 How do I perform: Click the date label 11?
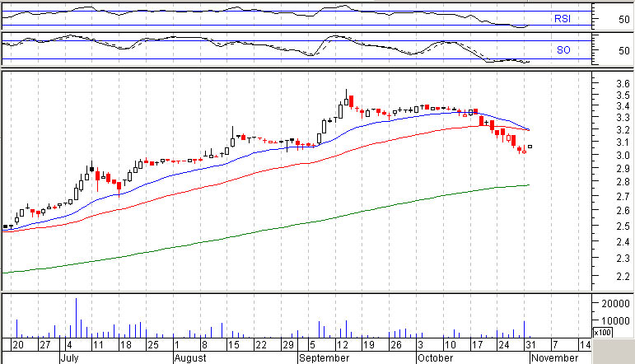pyautogui.click(x=98, y=345)
